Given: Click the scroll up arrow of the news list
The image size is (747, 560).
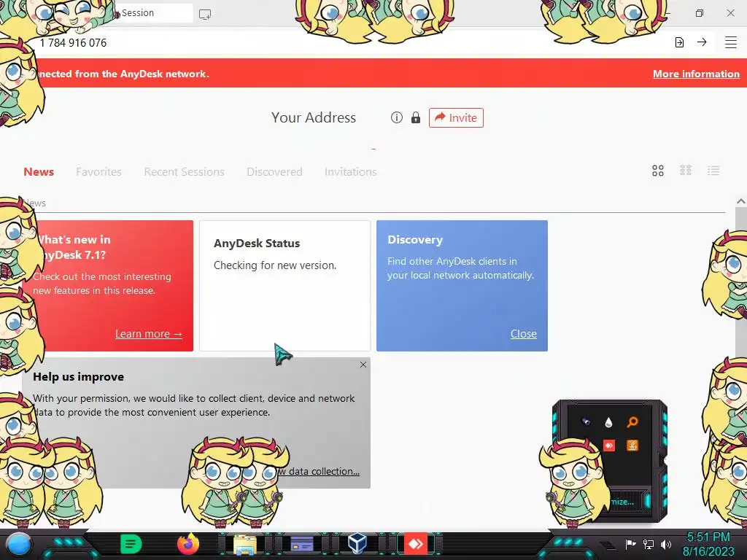Looking at the screenshot, I should click(741, 201).
